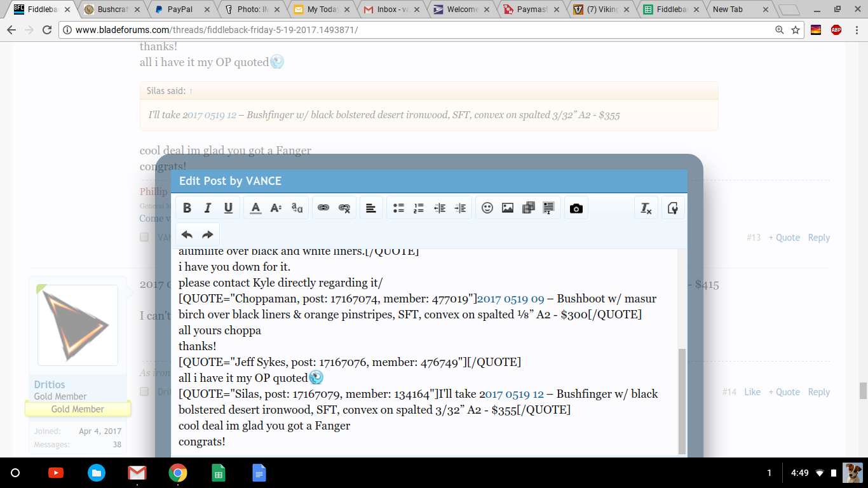Toggle italic formatting in the editor
Screen dimensions: 868x488
207,208
